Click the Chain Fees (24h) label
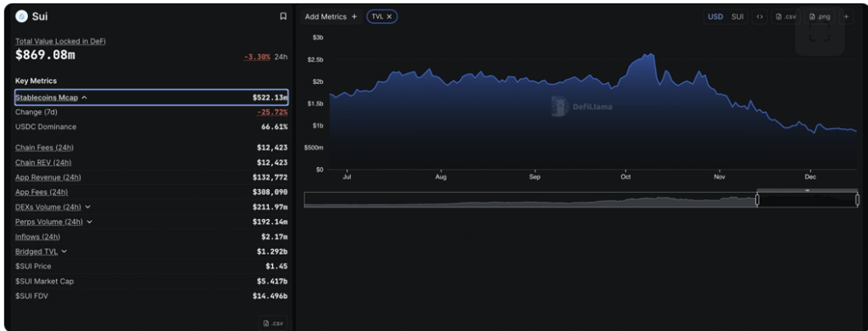Image resolution: width=868 pixels, height=331 pixels. (44, 148)
